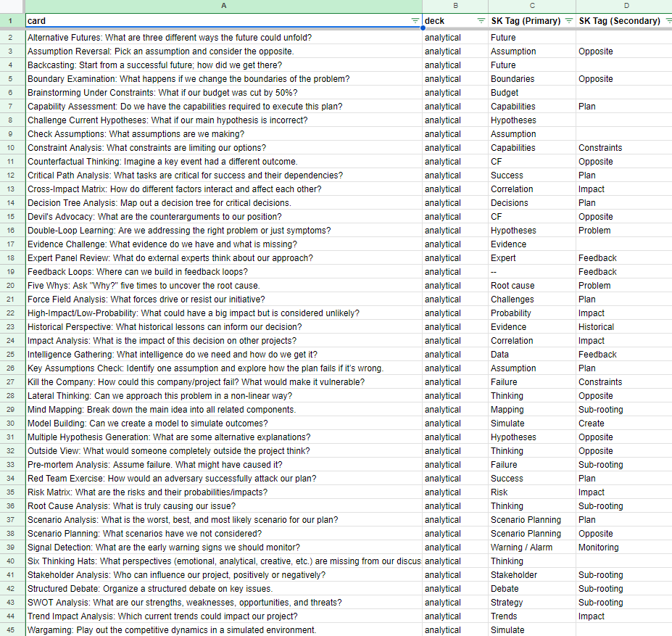Click the '--' cell in Feedback Loops row
The image size is (672, 636).
click(532, 272)
